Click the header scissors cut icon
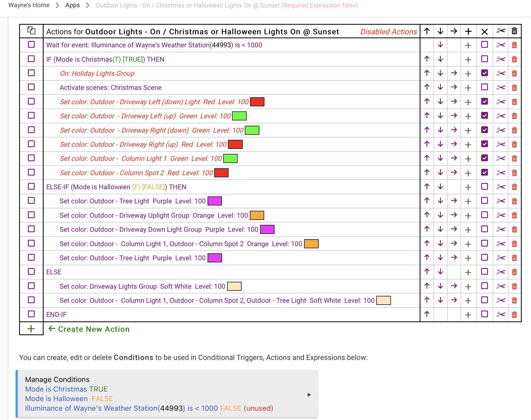This screenshot has height=420, width=531. tap(501, 31)
